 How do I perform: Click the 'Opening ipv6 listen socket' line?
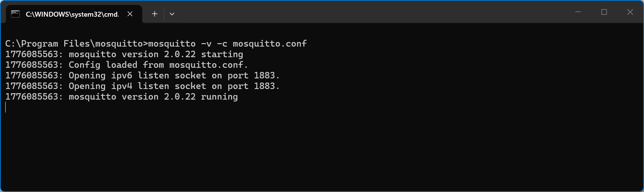point(142,75)
